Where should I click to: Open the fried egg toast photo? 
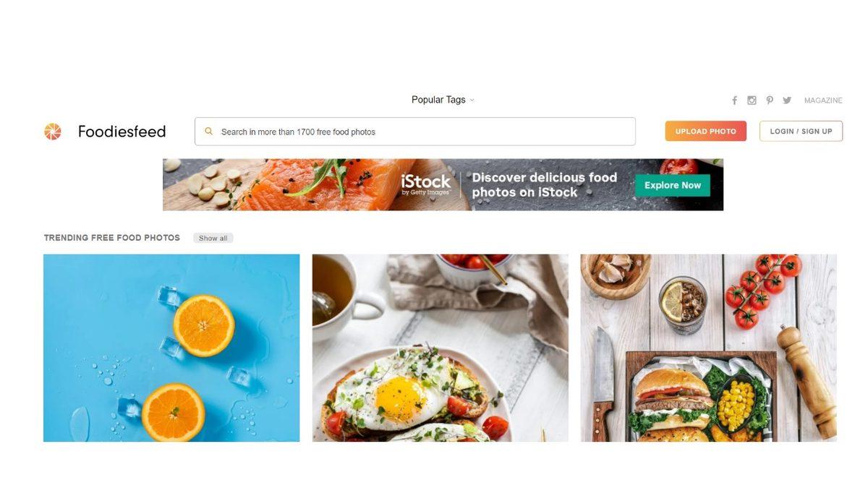[441, 348]
